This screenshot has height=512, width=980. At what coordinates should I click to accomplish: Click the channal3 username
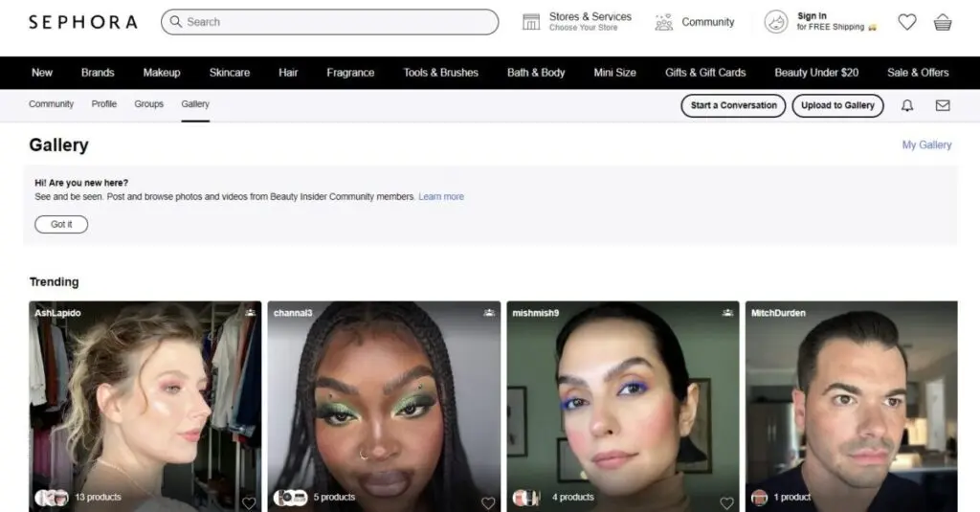pyautogui.click(x=293, y=313)
